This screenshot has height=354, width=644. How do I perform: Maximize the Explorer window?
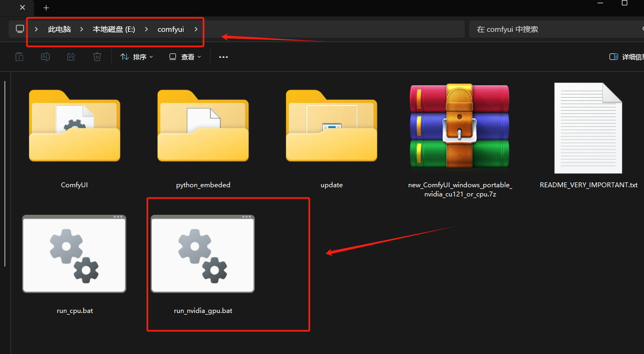coord(624,3)
